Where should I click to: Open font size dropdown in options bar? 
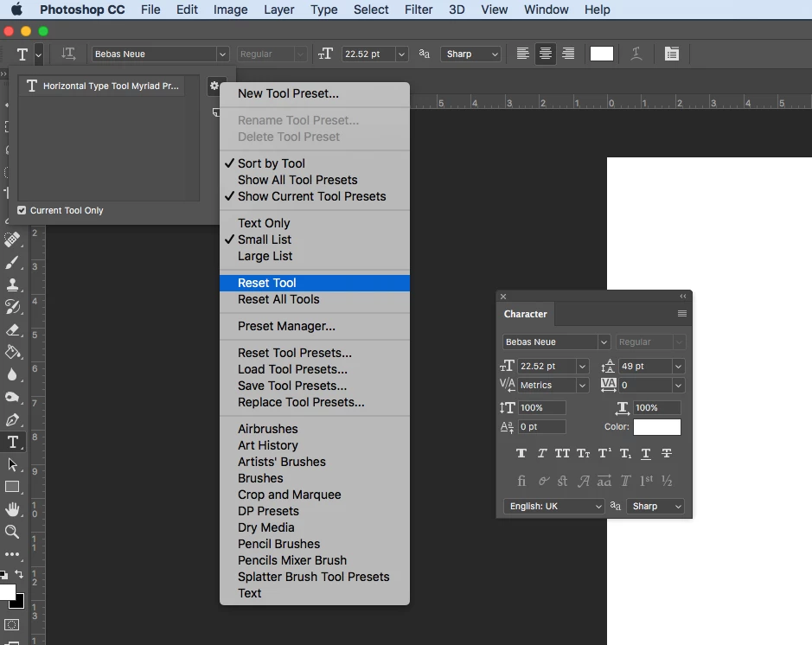[x=401, y=54]
